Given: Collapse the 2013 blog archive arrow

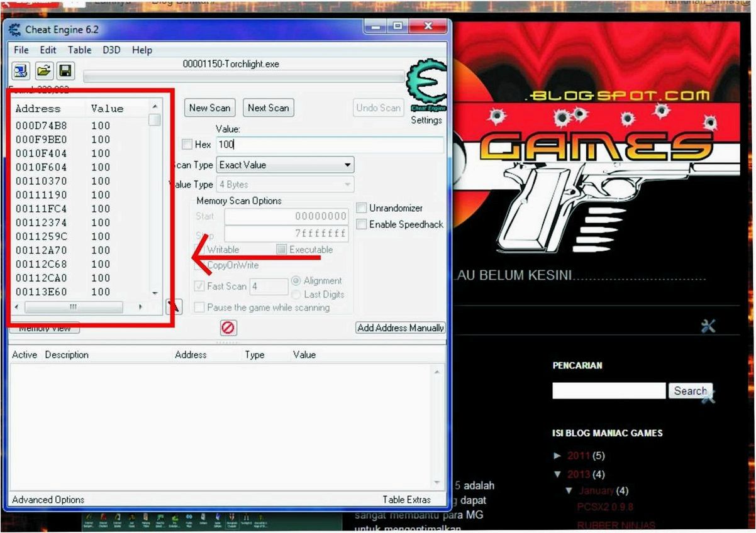Looking at the screenshot, I should pos(558,474).
